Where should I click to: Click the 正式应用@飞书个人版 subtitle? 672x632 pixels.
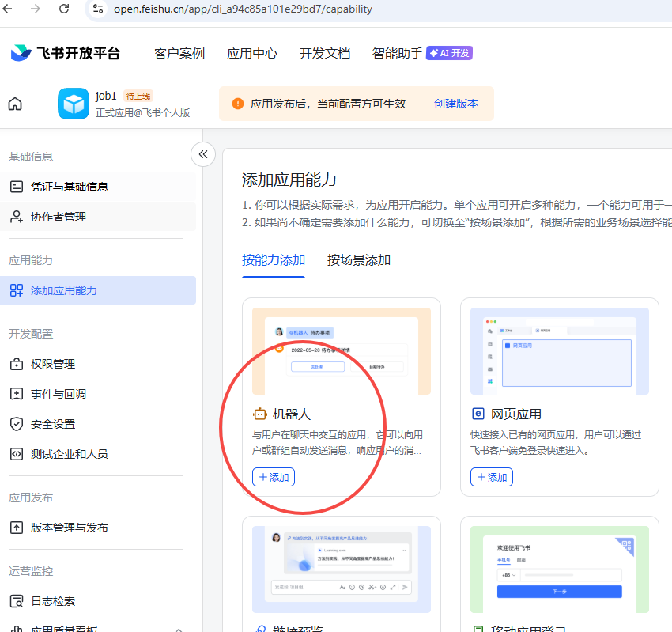click(x=143, y=113)
